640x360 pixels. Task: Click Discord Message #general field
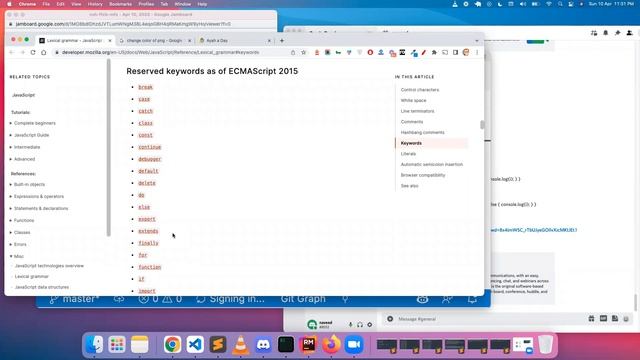click(x=486, y=319)
